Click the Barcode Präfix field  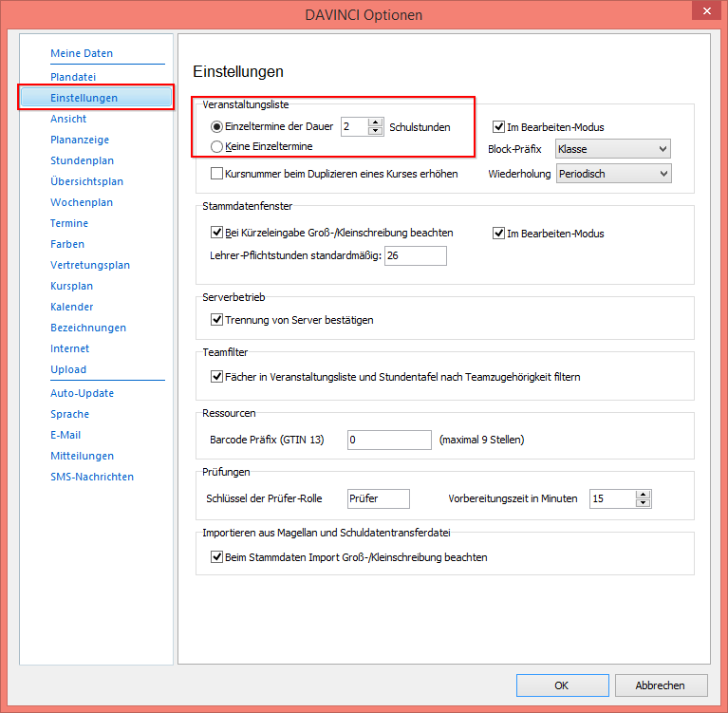point(389,440)
